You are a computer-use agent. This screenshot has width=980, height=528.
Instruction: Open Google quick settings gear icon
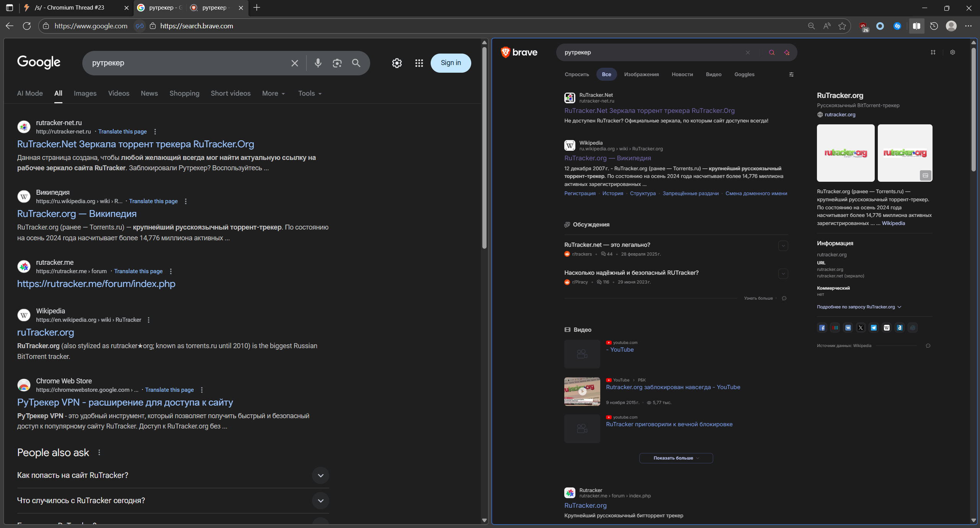[x=397, y=63]
